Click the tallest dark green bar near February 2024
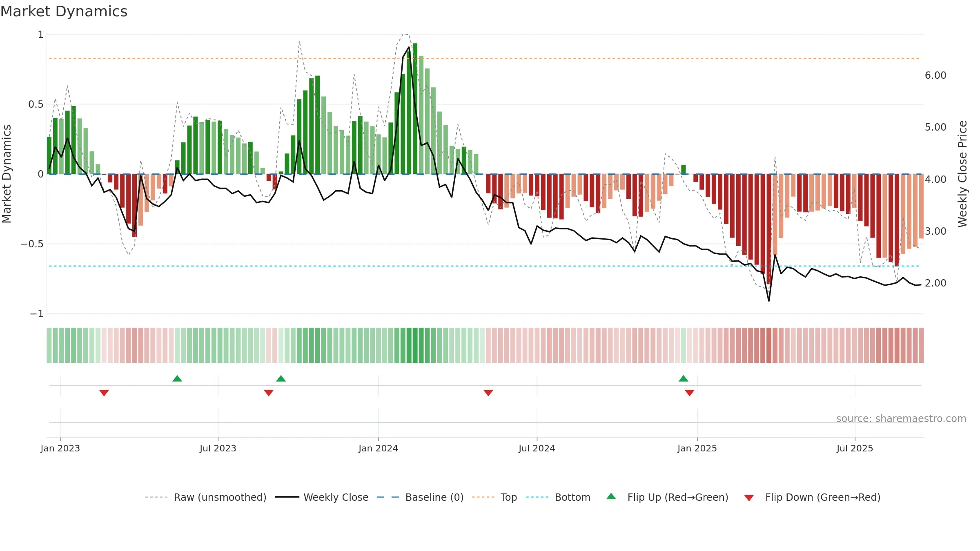 (415, 109)
